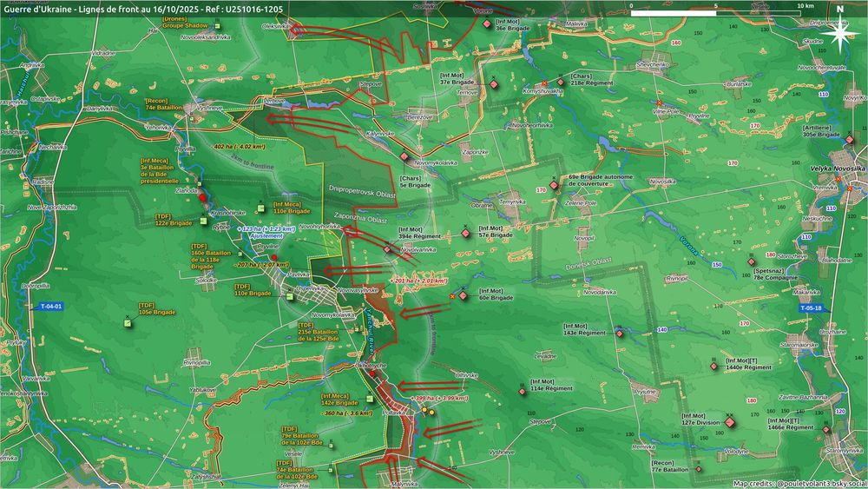Viewport: 868px width, 489px height.
Task: Select the 305e Brigade artillery marker
Action: pyautogui.click(x=850, y=140)
